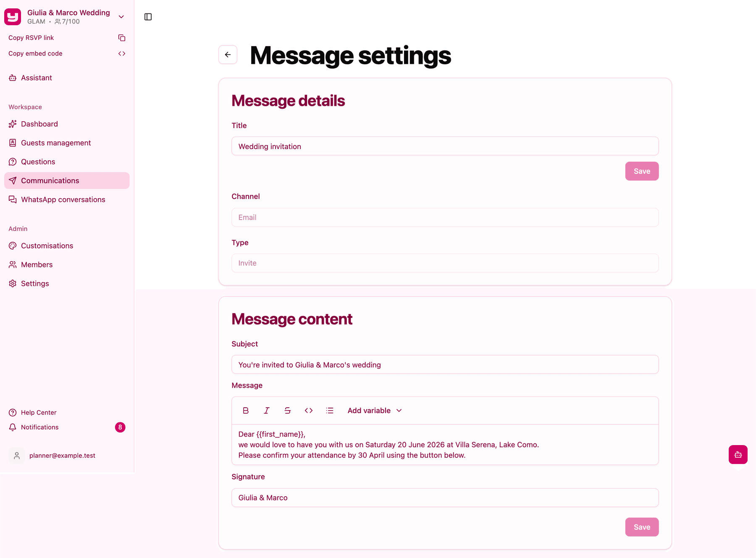Focus the Title input field
Viewport: 756px width, 558px height.
tap(445, 146)
